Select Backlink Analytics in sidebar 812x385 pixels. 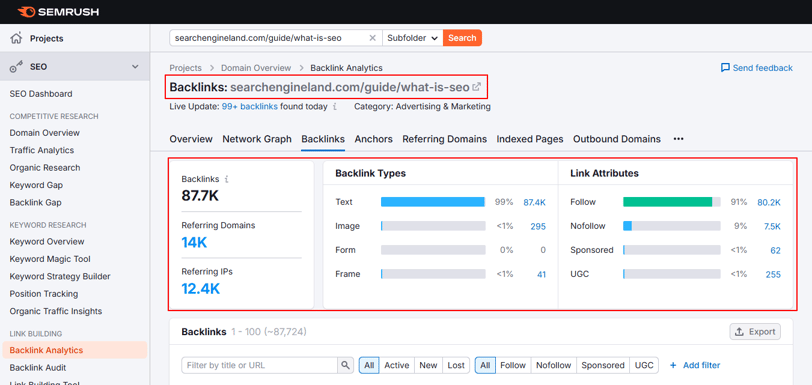pos(74,350)
